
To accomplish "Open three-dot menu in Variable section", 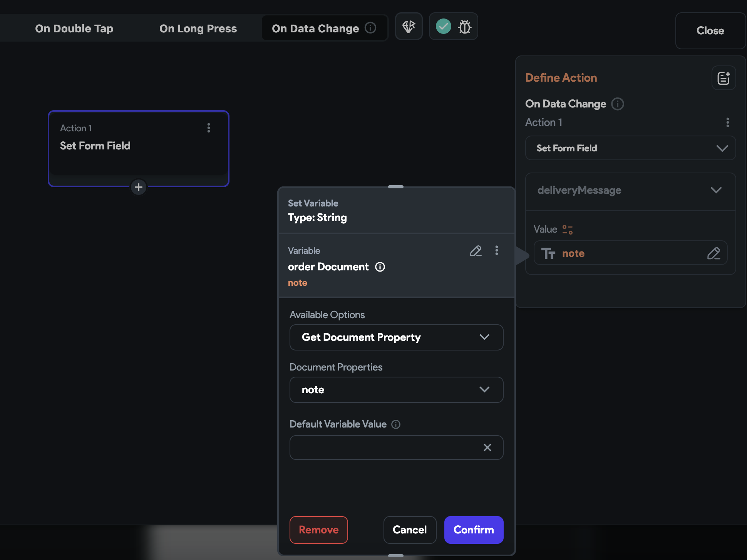I will 497,251.
